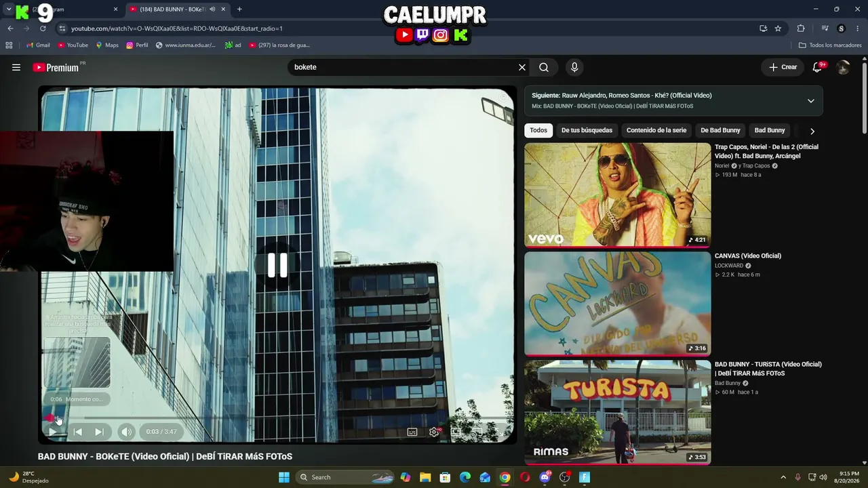Open File Explorer from the taskbar
The height and width of the screenshot is (488, 868).
pos(425,477)
